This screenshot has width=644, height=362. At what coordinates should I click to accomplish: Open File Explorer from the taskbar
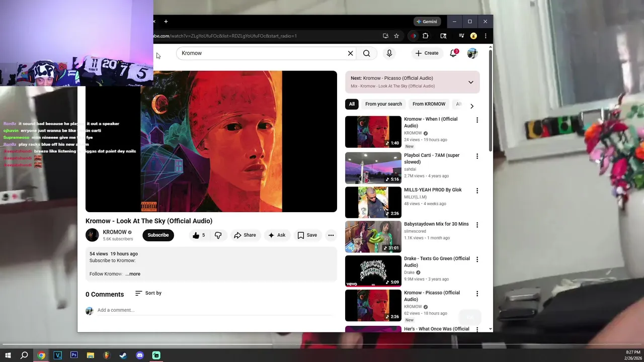tap(91, 355)
